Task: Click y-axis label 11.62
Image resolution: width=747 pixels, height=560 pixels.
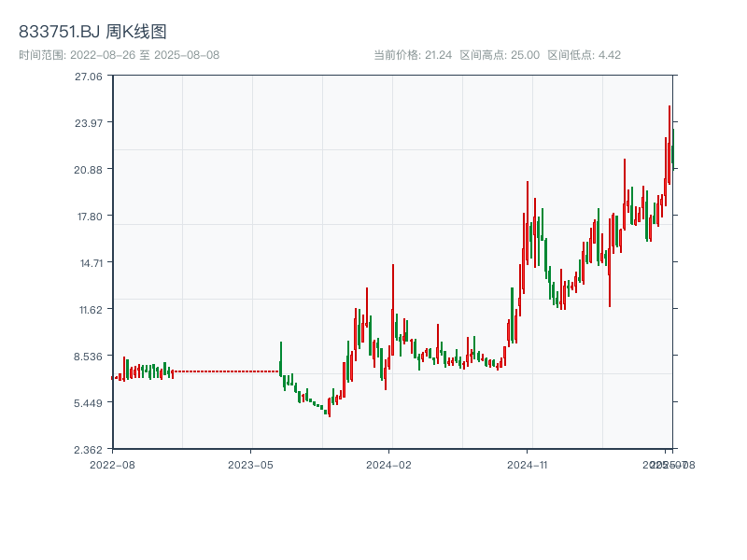Action: click(x=91, y=310)
